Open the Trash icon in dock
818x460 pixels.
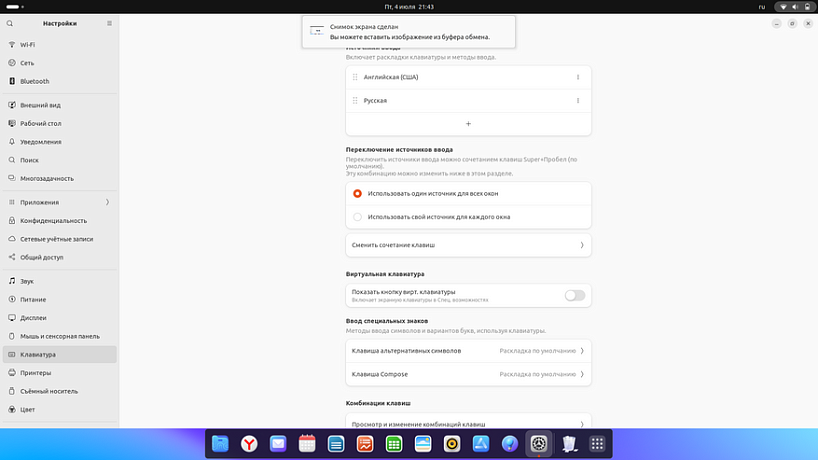point(568,443)
